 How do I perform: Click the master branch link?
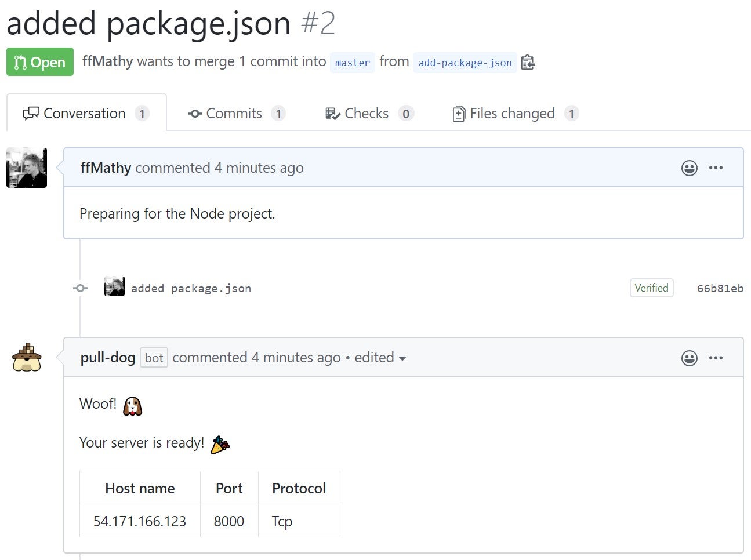tap(352, 63)
